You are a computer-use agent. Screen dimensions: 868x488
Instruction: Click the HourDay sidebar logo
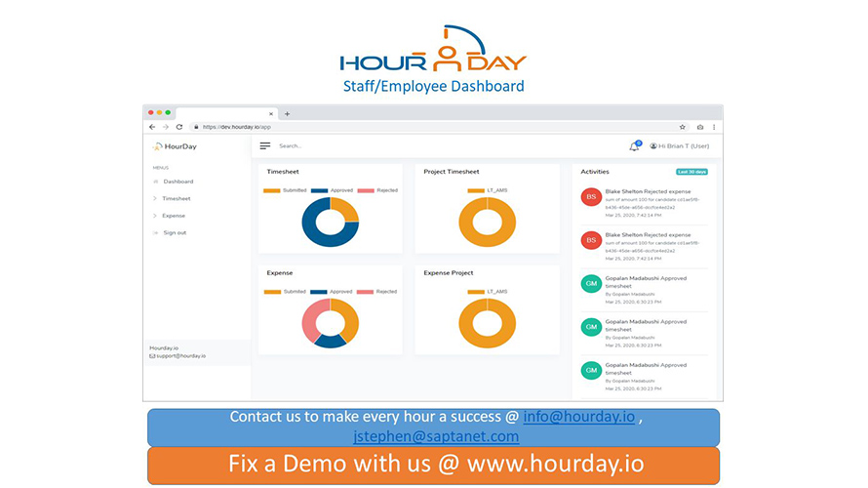pyautogui.click(x=175, y=146)
